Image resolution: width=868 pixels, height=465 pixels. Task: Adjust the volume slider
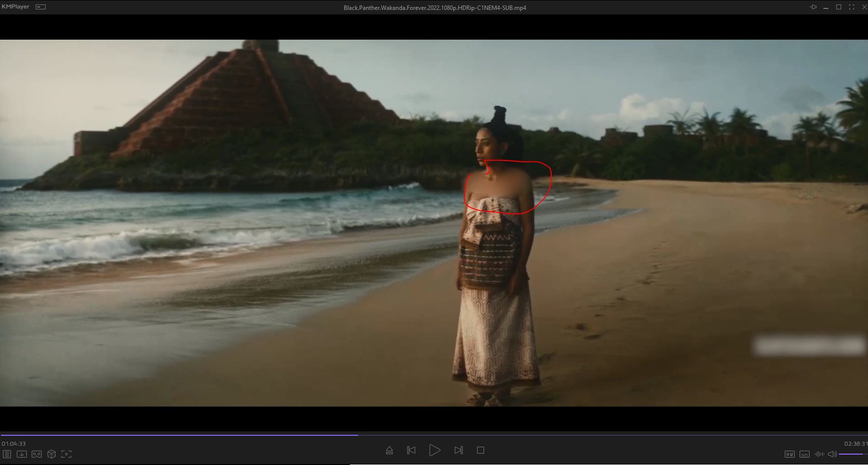pyautogui.click(x=852, y=454)
